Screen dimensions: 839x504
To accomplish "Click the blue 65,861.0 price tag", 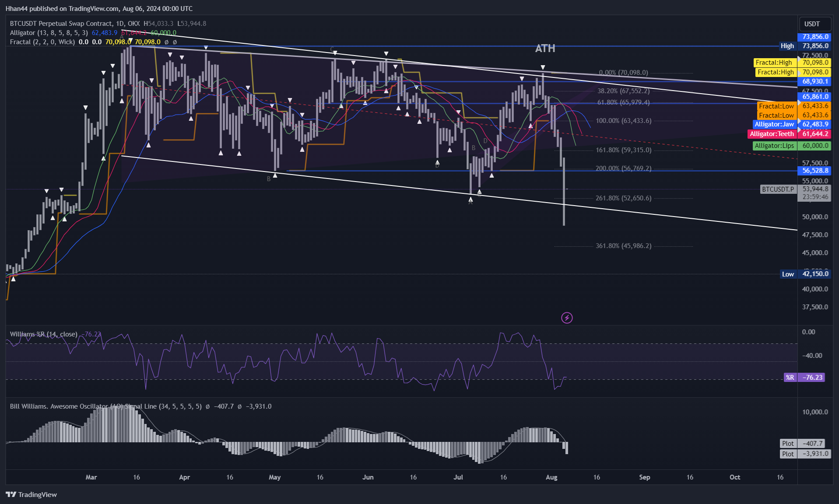I will (815, 97).
